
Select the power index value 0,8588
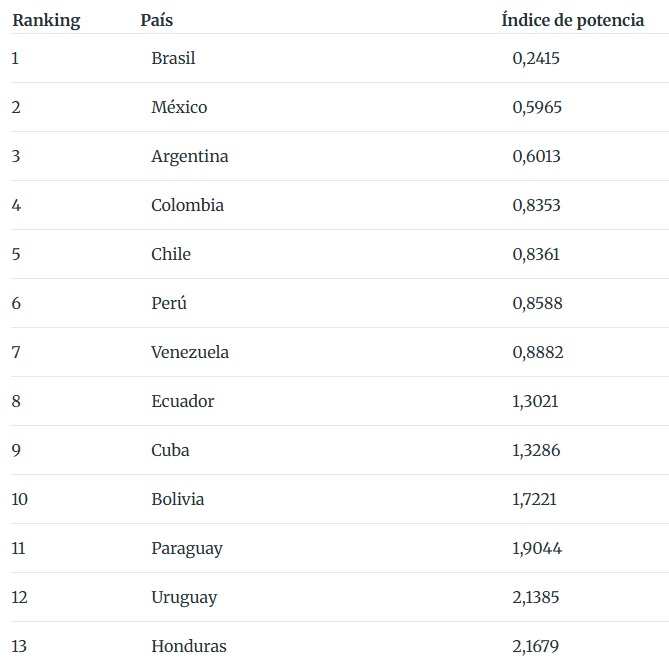click(538, 303)
